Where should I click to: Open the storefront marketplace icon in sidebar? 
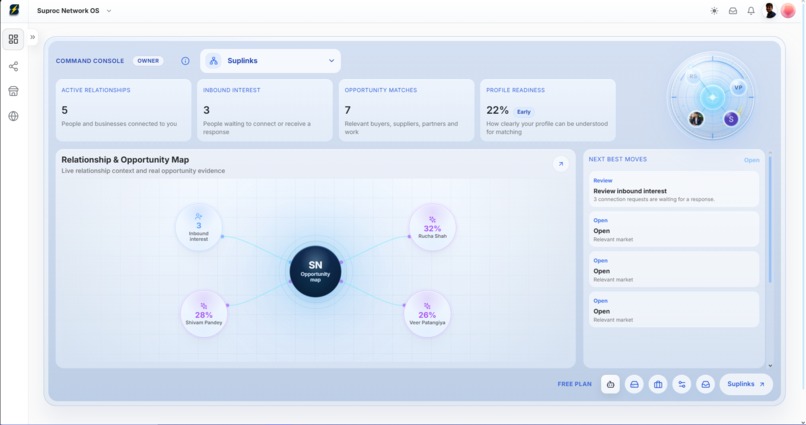(x=13, y=91)
